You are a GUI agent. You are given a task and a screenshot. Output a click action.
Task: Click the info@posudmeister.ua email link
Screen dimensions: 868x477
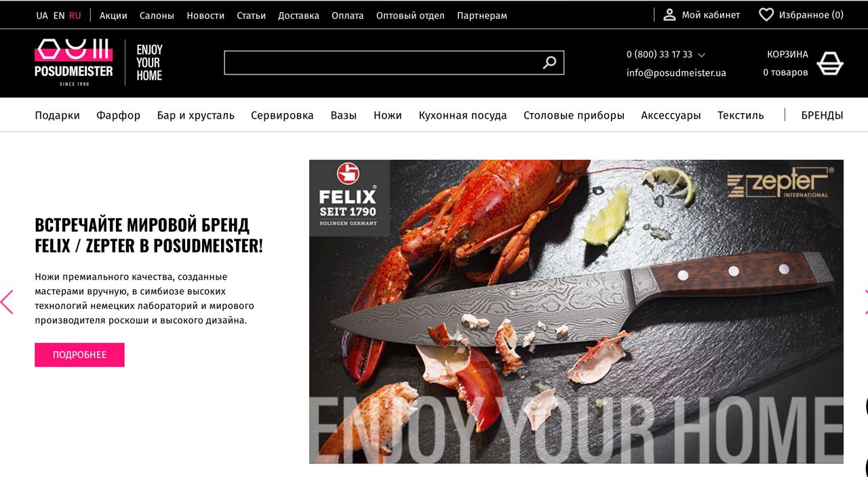676,72
